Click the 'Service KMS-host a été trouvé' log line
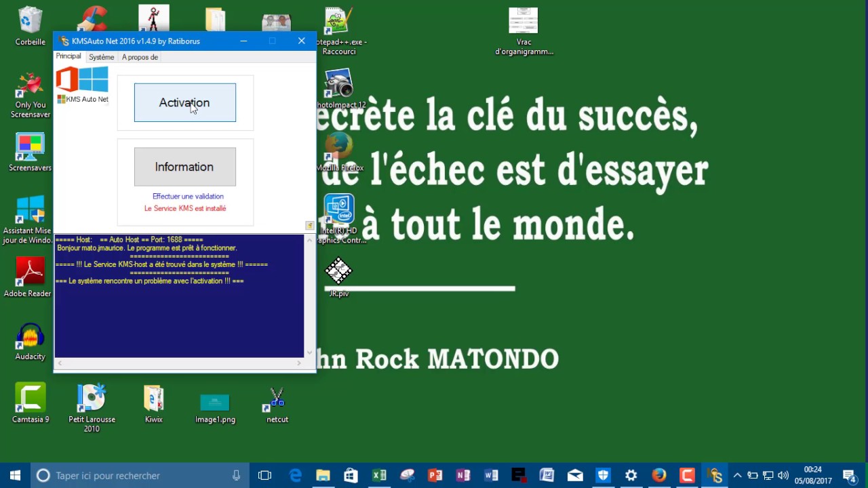The height and width of the screenshot is (488, 868). pos(161,264)
